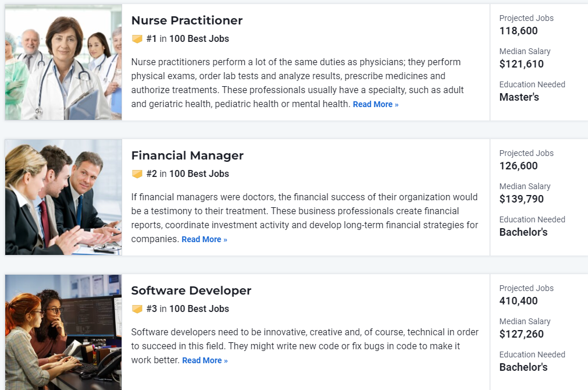The image size is (588, 390).
Task: Click the Software Developer job title
Action: [191, 290]
